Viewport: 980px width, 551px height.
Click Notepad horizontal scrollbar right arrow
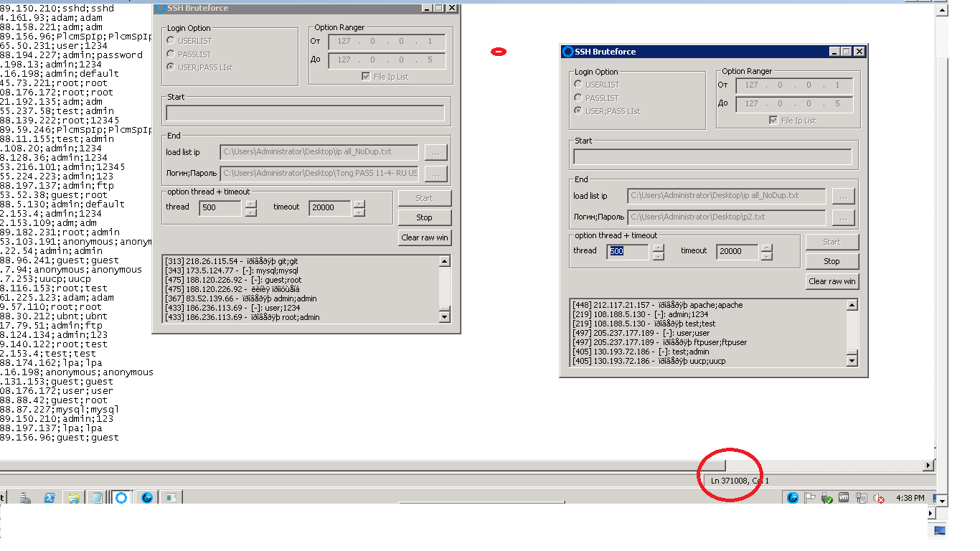coord(928,466)
